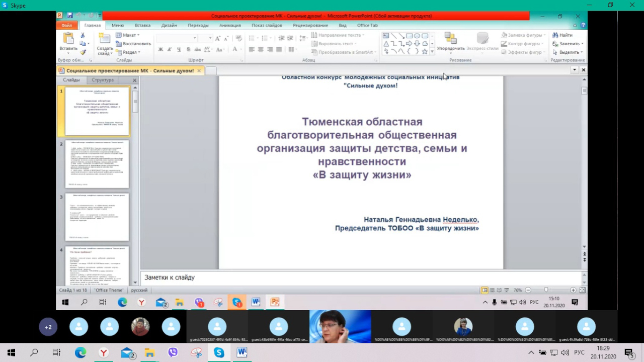Decrease font size with smaller A icon
Viewport: 644px width, 362px height.
[x=225, y=38]
